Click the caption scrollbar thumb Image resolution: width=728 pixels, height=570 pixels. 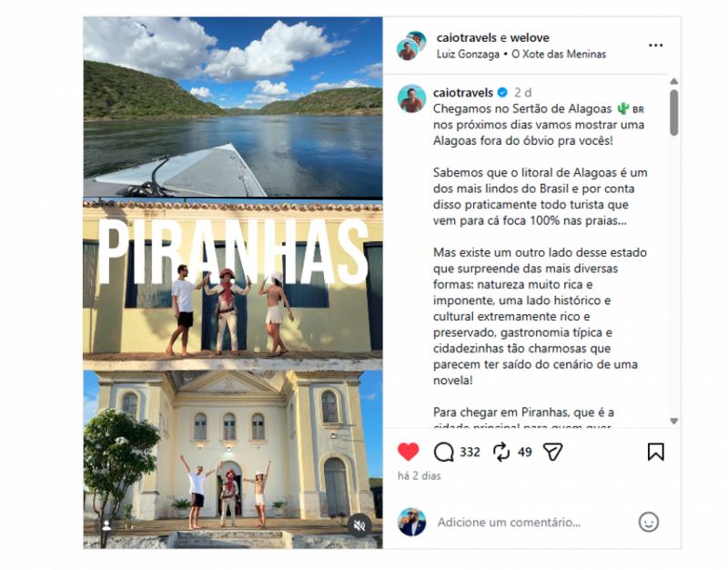(x=673, y=112)
